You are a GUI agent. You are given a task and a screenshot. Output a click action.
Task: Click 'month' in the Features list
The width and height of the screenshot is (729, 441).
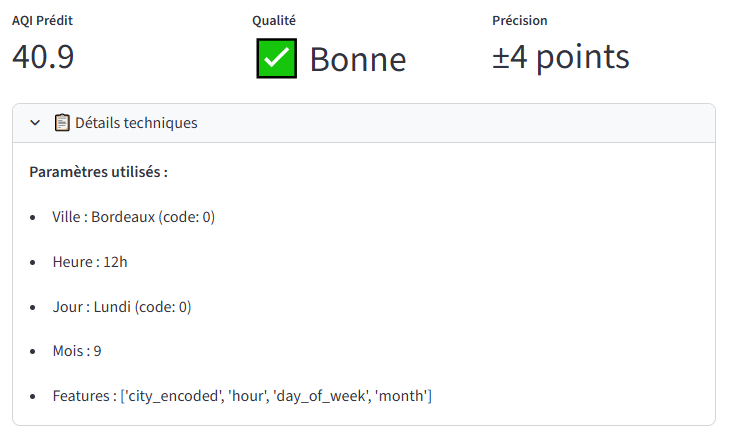pos(402,396)
